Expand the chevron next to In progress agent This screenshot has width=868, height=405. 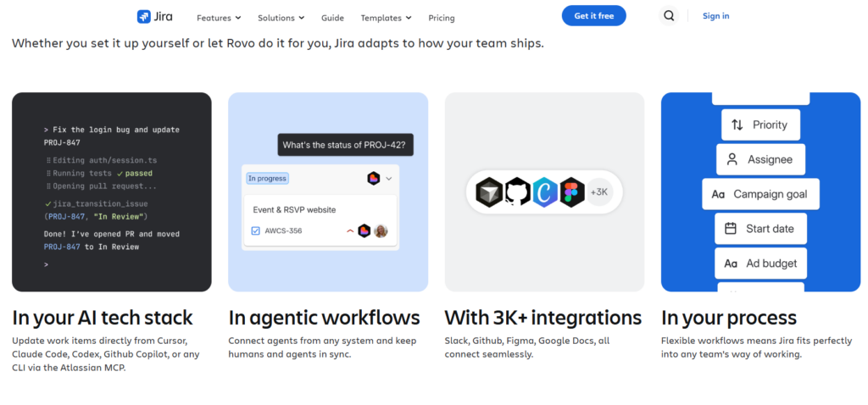click(388, 179)
